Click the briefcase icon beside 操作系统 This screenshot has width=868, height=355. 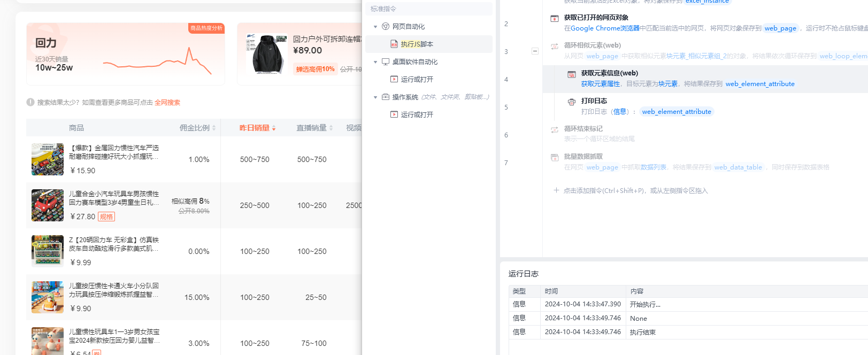pyautogui.click(x=386, y=97)
